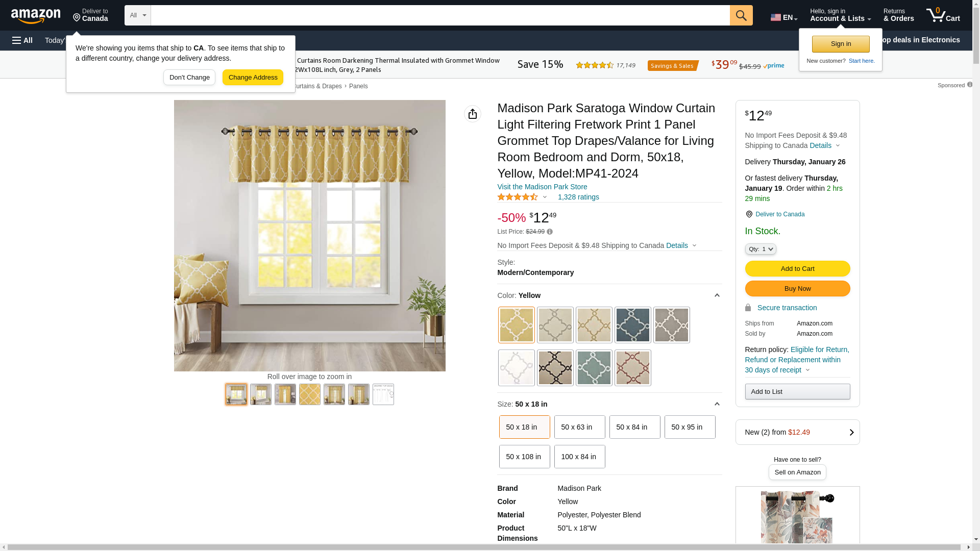Click the list price info icon

tap(550, 232)
